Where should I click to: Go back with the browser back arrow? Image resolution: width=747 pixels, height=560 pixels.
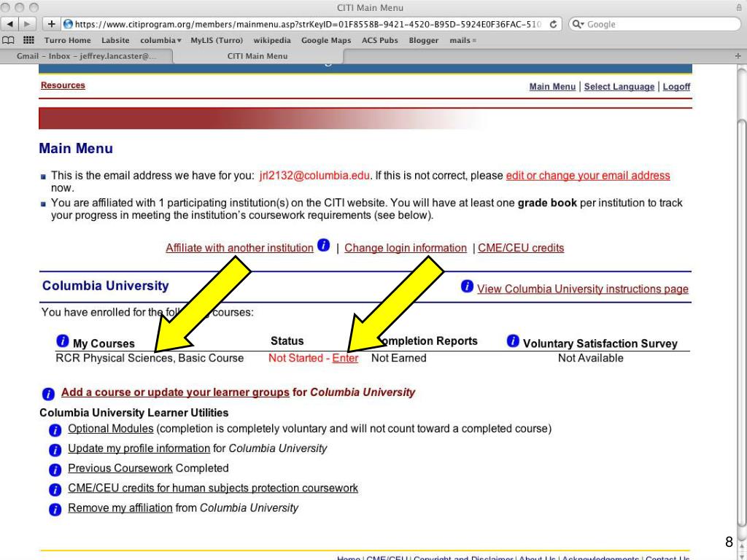(x=10, y=24)
